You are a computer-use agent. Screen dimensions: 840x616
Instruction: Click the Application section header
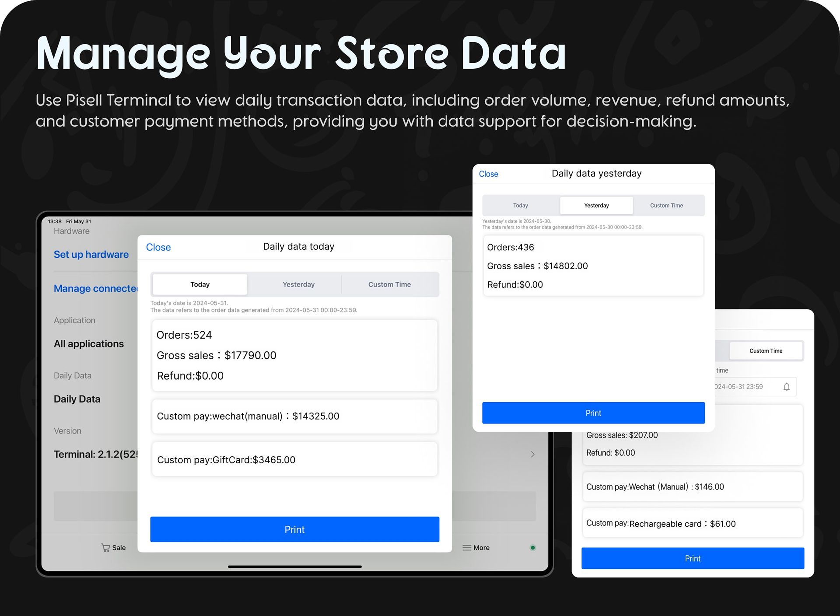pos(74,320)
